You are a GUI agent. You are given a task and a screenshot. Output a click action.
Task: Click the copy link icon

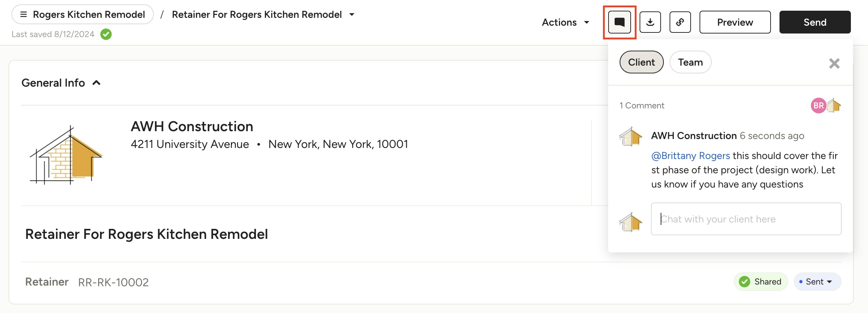point(680,22)
